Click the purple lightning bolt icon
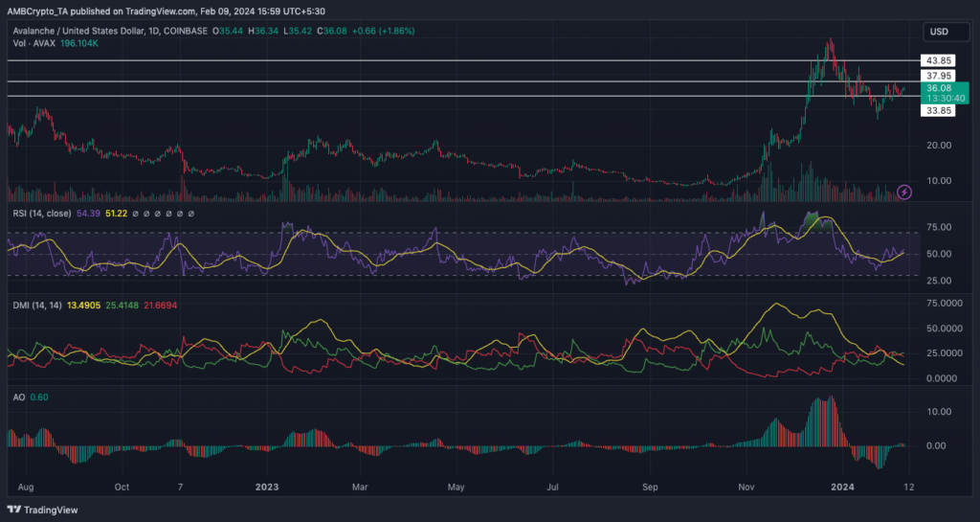The image size is (980, 522). tap(905, 193)
